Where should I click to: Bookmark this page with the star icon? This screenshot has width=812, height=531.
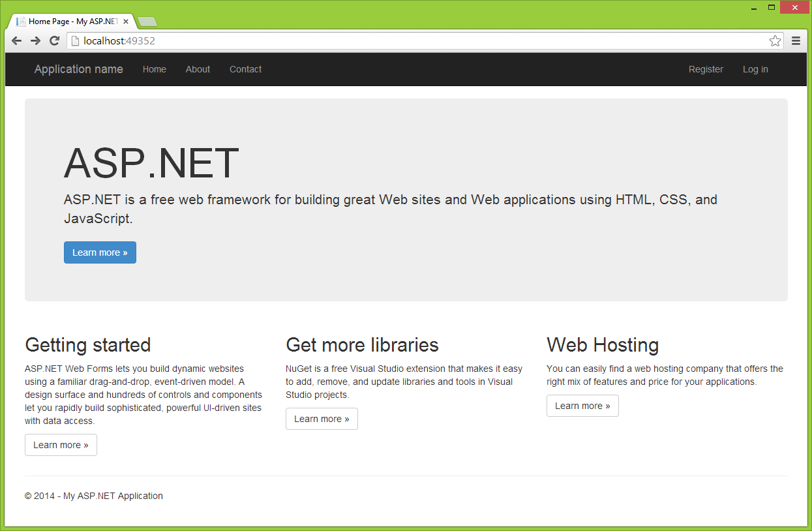click(x=775, y=41)
